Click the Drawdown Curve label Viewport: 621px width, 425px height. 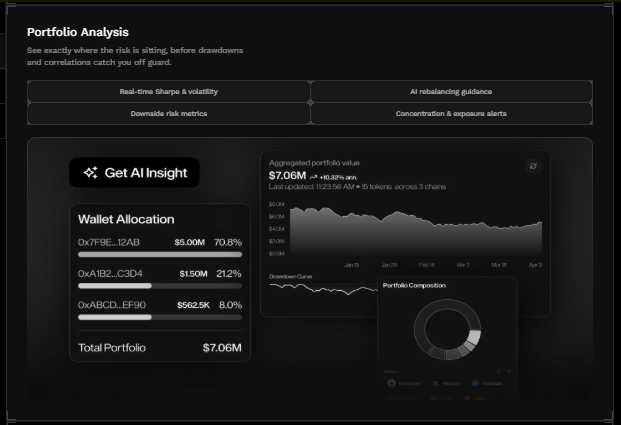(290, 276)
